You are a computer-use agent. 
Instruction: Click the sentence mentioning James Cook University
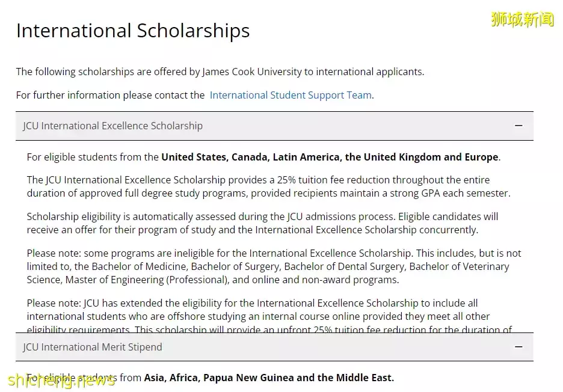coord(220,72)
